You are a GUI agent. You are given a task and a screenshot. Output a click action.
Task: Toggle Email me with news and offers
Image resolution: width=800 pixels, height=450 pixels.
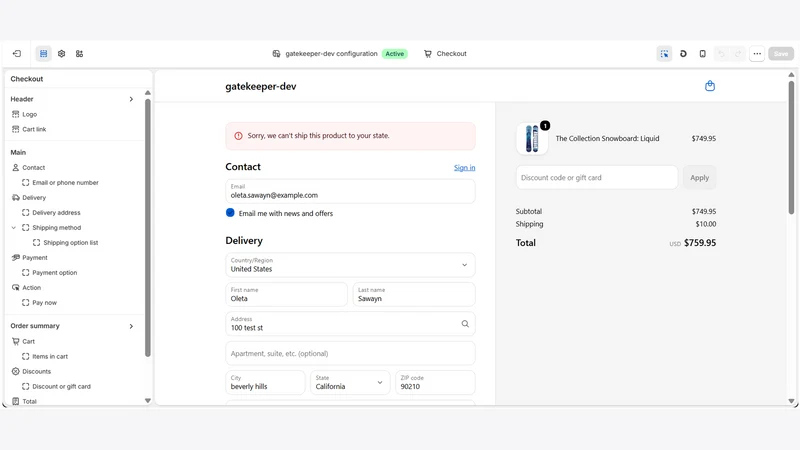click(x=230, y=213)
